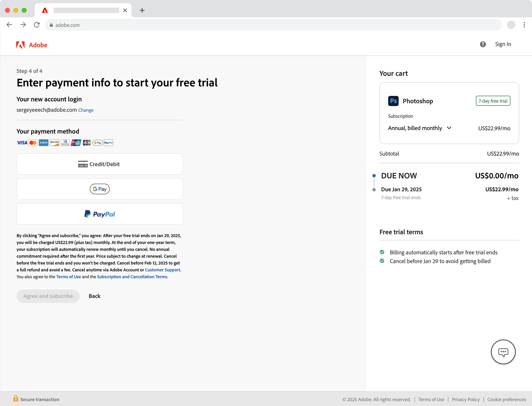Click the Agree and subscribe button
Image resolution: width=532 pixels, height=406 pixels.
coord(48,296)
